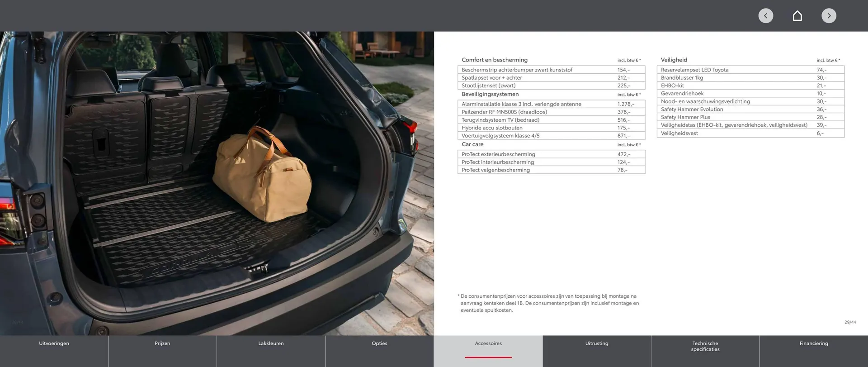The height and width of the screenshot is (367, 868).
Task: Select the 'Veiligheid' heading
Action: (674, 60)
